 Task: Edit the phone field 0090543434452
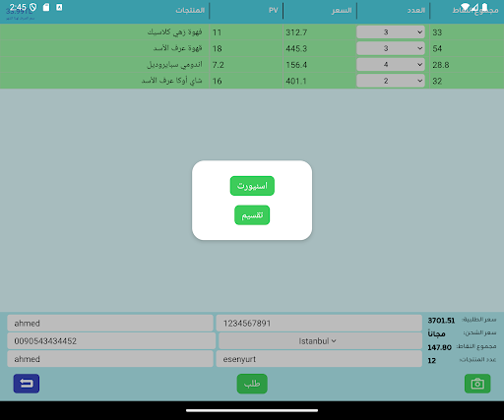(x=111, y=341)
